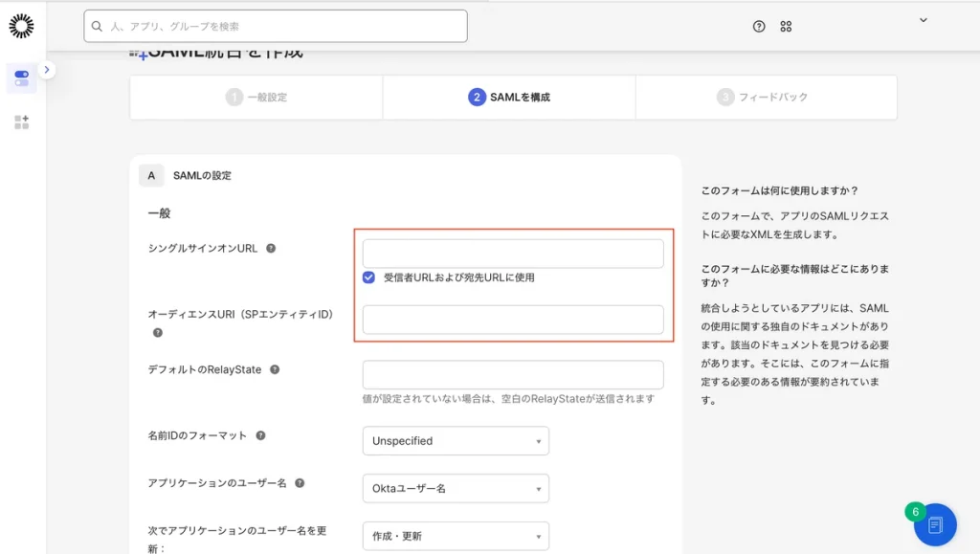Open the 名前IDのフォーマット Unspecified dropdown
This screenshot has height=554, width=980.
(456, 441)
